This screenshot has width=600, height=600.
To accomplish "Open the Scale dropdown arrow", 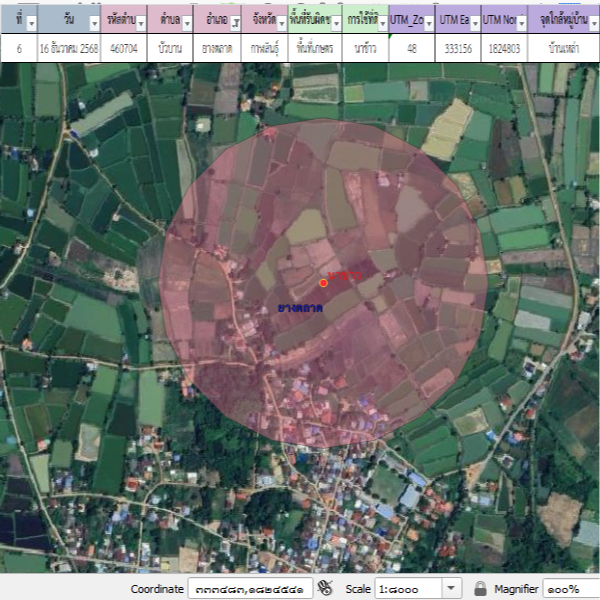I will (451, 588).
